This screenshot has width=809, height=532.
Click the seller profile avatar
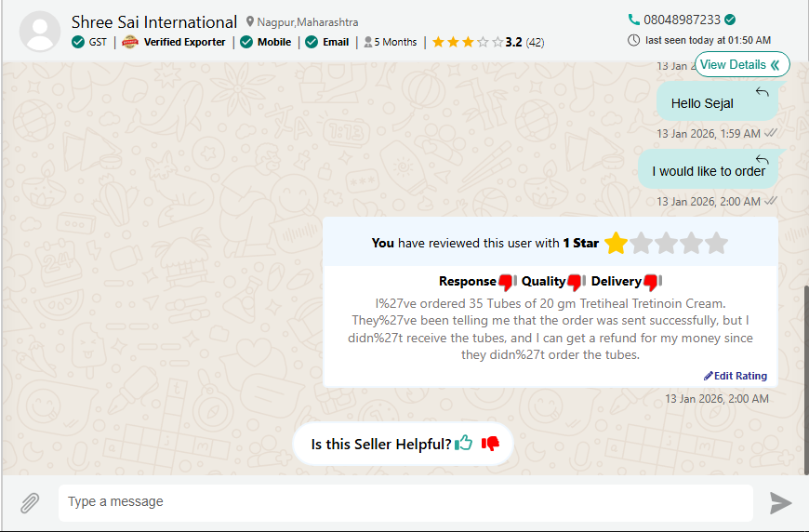(x=40, y=32)
